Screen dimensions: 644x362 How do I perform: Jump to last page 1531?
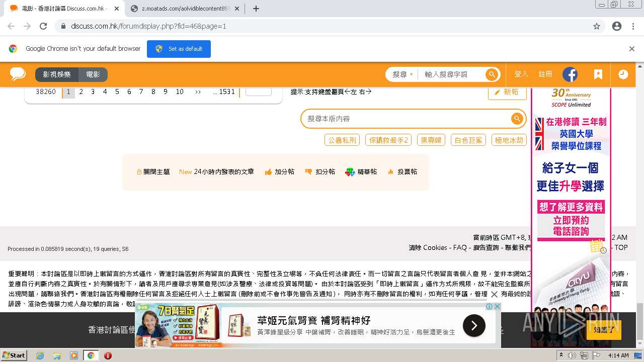point(224,92)
